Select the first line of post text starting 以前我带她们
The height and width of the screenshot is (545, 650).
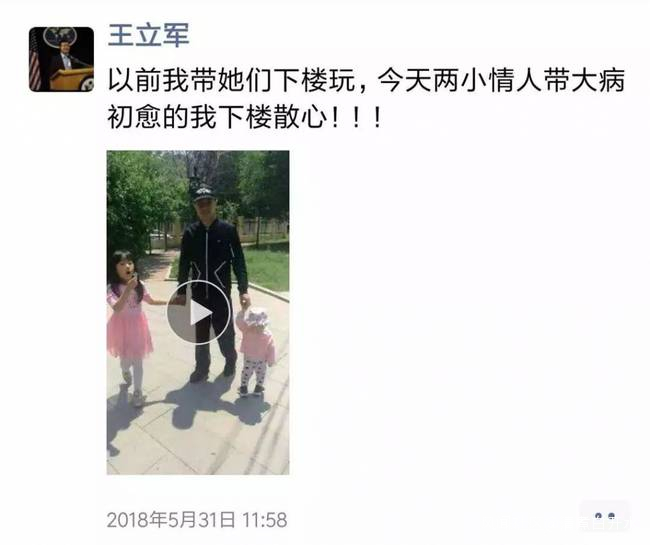point(366,80)
